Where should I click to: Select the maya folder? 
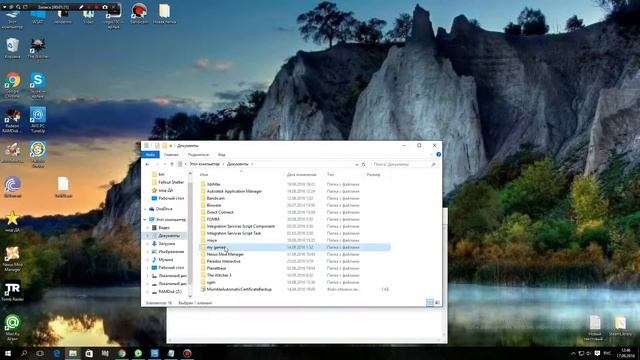pyautogui.click(x=211, y=240)
